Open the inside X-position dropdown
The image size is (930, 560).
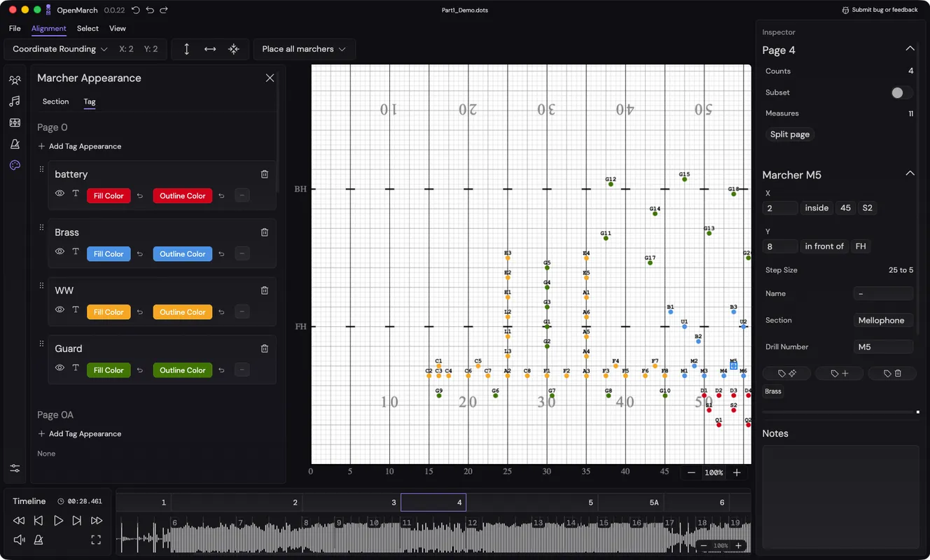click(817, 208)
